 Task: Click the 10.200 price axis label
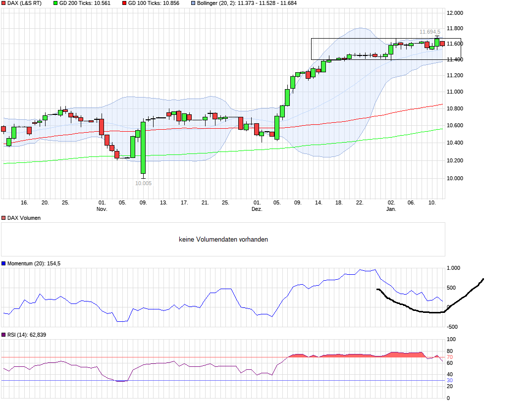pyautogui.click(x=455, y=160)
